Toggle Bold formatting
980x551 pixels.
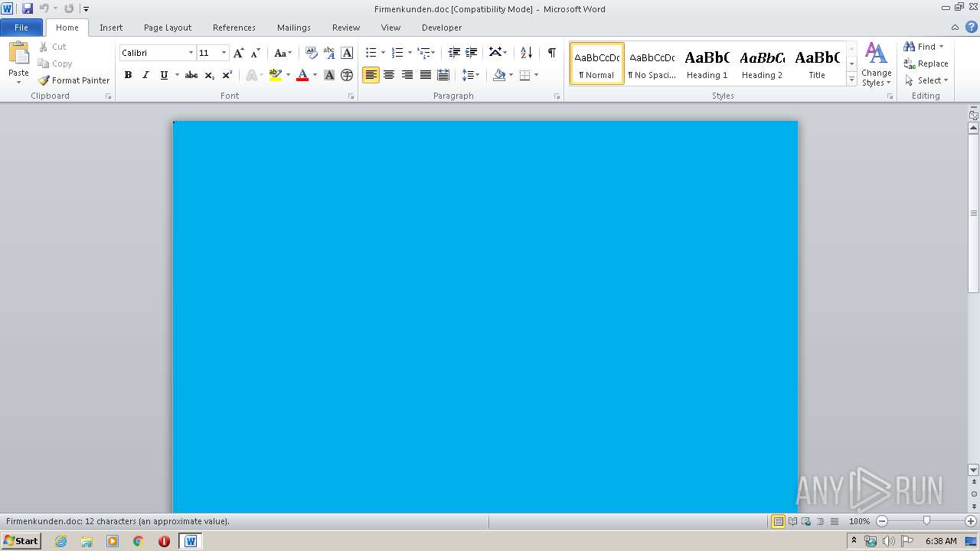128,75
